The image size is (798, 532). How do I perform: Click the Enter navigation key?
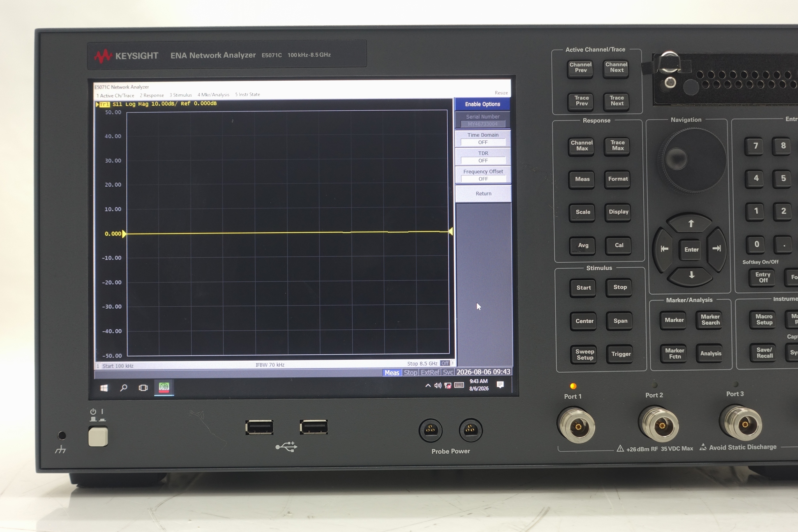pos(691,249)
